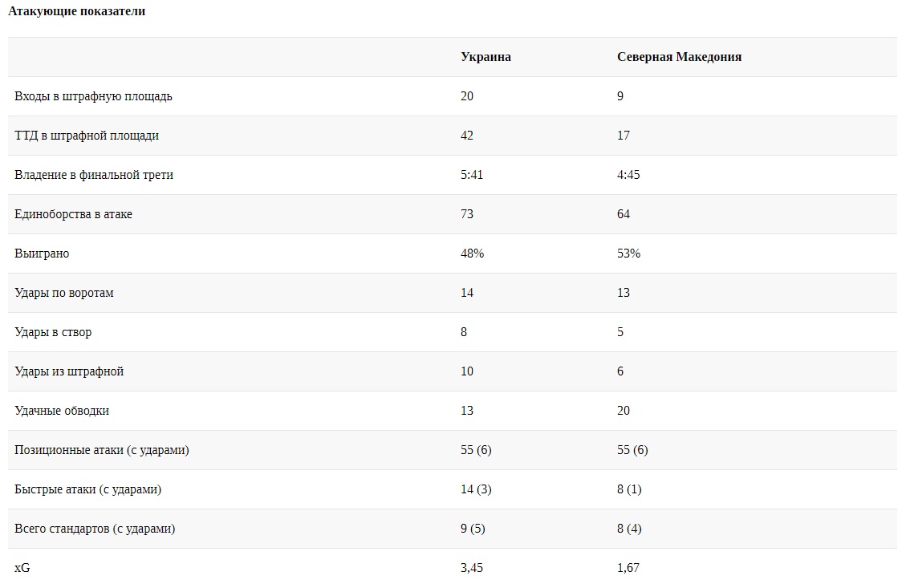Click the "Владение в финальной трети" row label
The image size is (910, 588).
click(94, 175)
